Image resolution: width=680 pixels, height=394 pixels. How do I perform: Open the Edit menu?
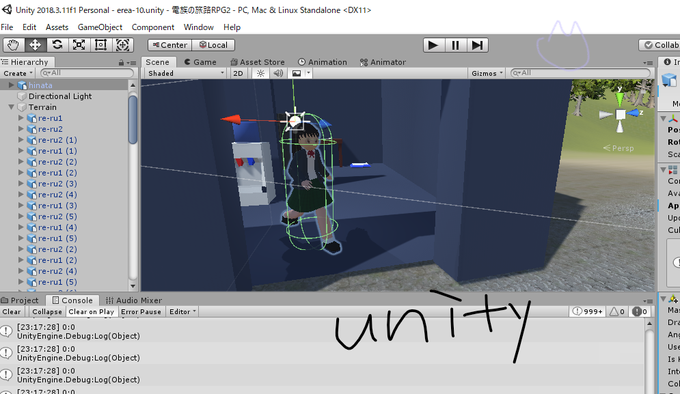(x=29, y=27)
